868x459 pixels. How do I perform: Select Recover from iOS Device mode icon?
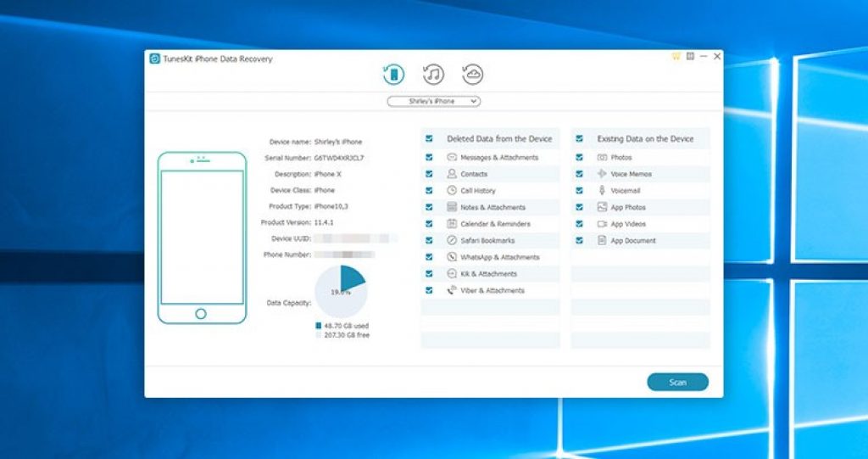393,75
